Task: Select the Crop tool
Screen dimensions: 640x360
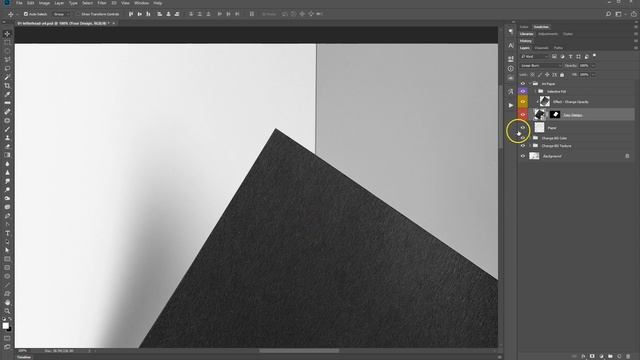Action: pyautogui.click(x=7, y=86)
